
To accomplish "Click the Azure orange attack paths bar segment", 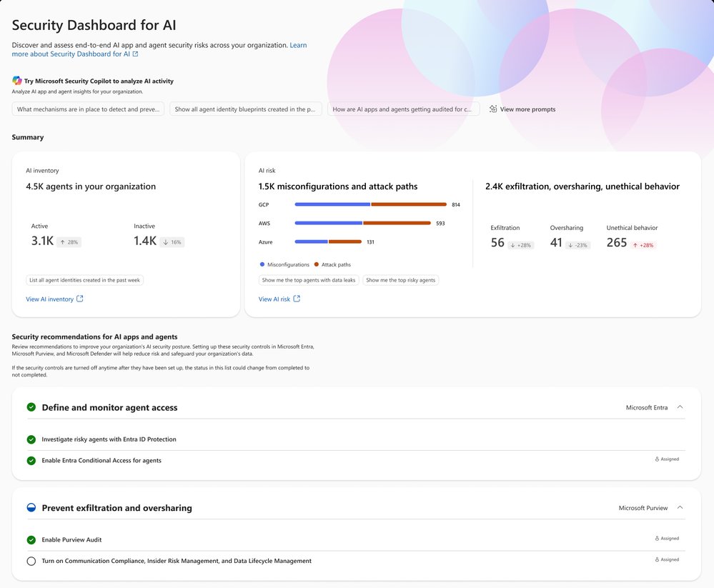I will 345,241.
